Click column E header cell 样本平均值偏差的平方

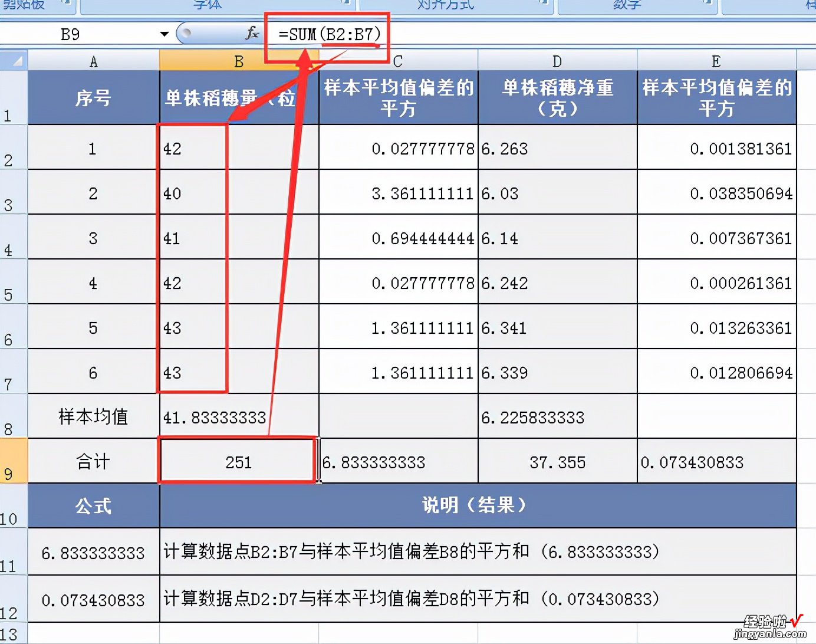[716, 97]
